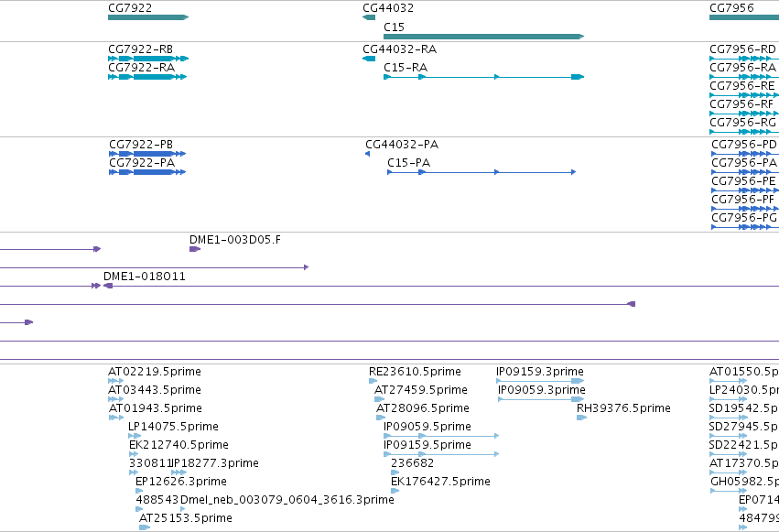Click the DME1-003D05.F feature arrow

(x=195, y=249)
